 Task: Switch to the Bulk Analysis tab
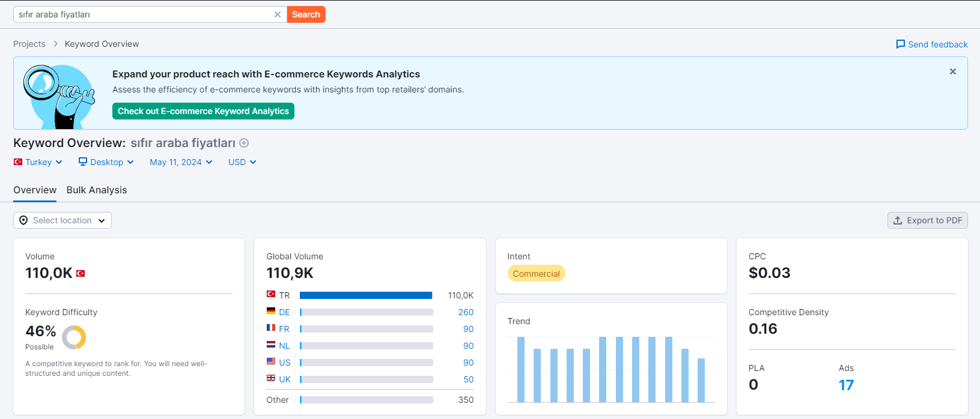coord(97,190)
